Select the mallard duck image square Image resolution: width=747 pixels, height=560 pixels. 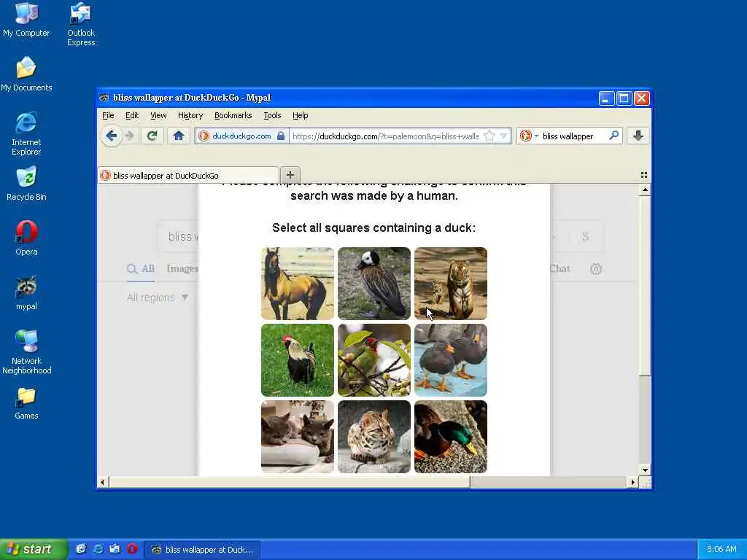pyautogui.click(x=451, y=437)
